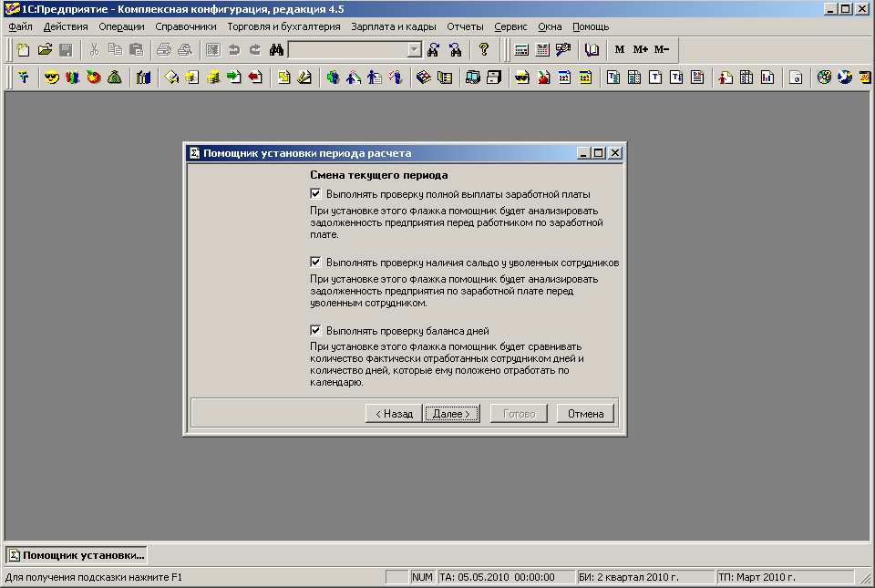Screen dimensions: 875x588
Task: Open the Действия menu
Action: 66,26
